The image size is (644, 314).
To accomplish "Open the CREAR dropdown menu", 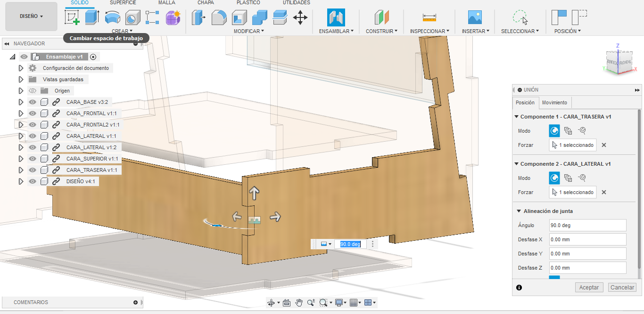I will click(122, 31).
